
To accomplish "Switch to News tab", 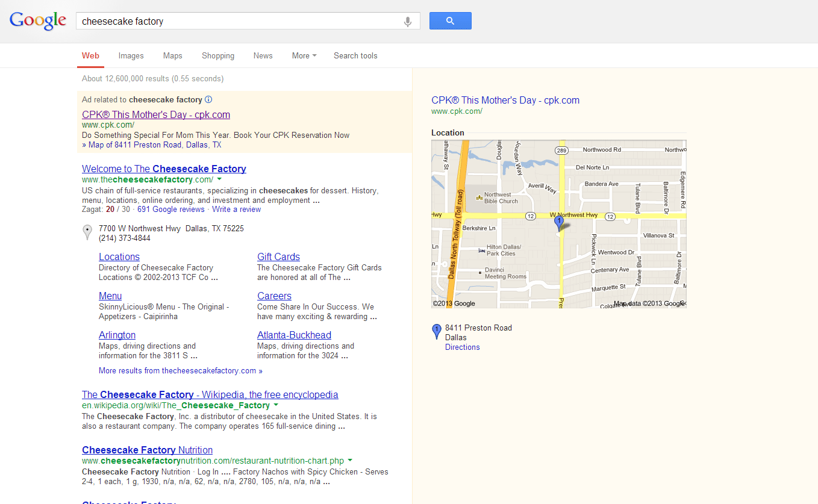I will (263, 55).
